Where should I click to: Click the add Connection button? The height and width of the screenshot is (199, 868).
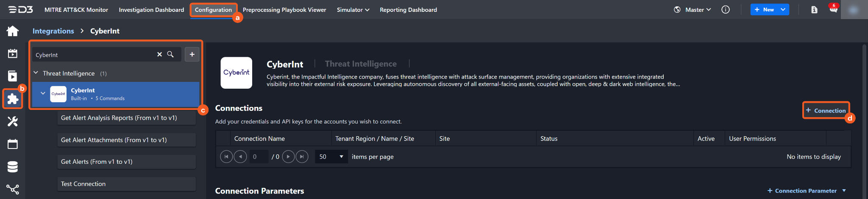coord(826,110)
